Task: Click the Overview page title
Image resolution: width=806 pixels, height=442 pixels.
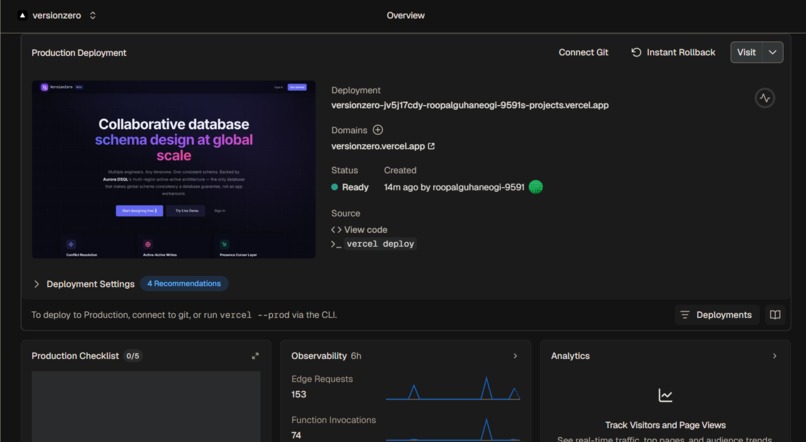Action: pos(406,15)
